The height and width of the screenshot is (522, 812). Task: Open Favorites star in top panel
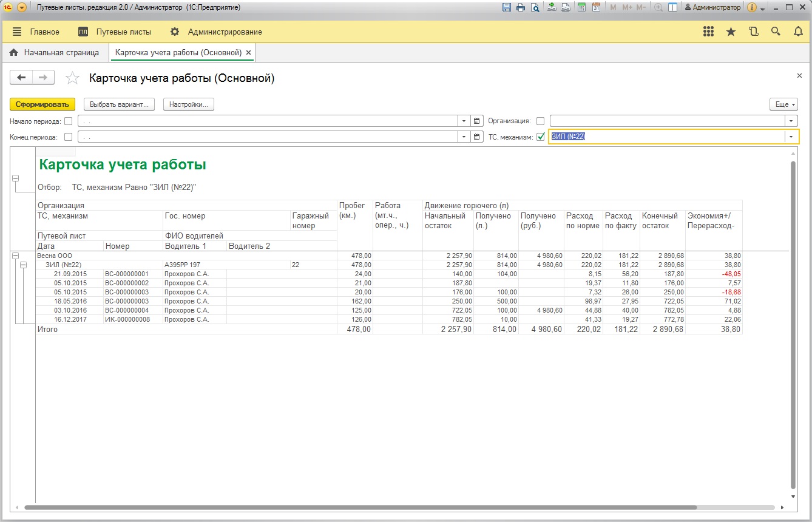[x=731, y=32]
